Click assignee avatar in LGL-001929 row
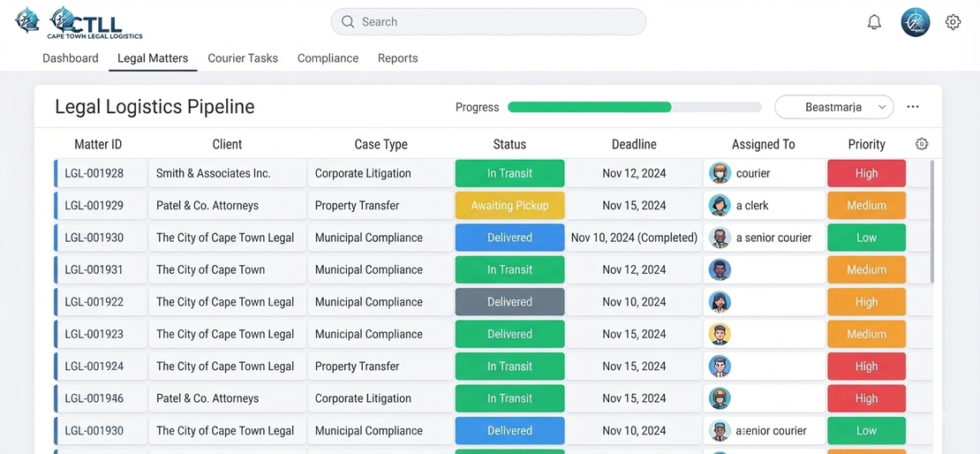Image resolution: width=980 pixels, height=454 pixels. pos(720,205)
